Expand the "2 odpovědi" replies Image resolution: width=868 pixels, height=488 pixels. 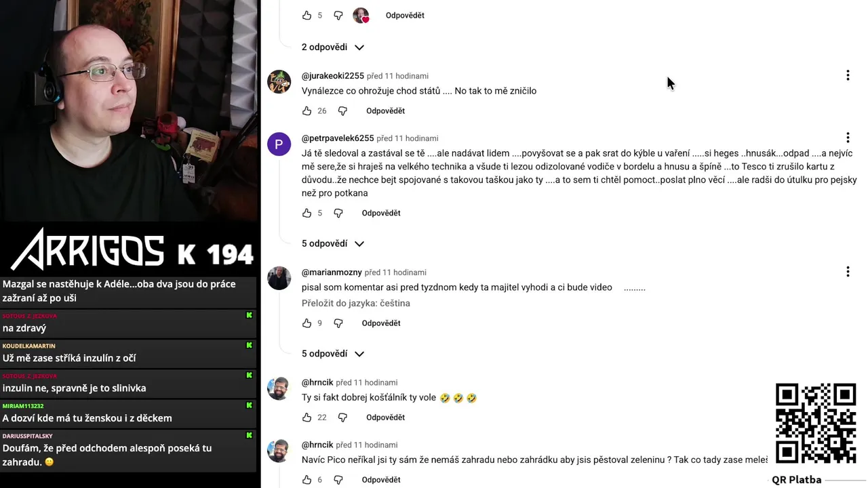click(333, 47)
